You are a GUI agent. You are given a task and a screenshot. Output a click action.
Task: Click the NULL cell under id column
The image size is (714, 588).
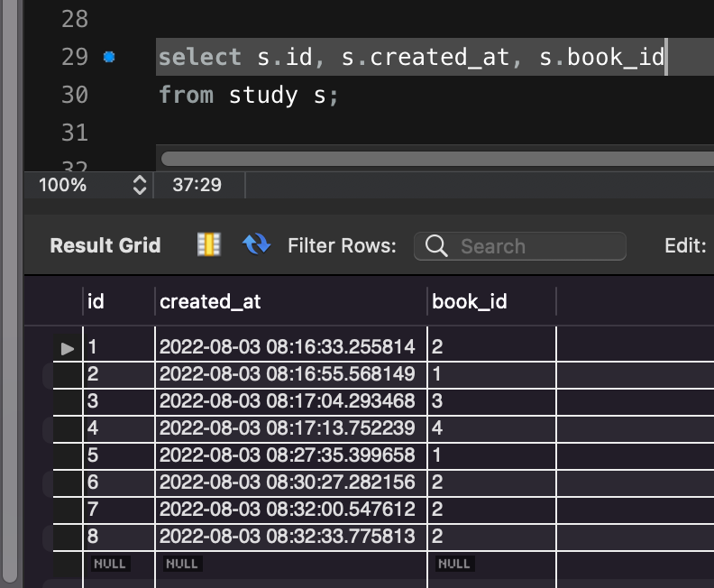[110, 564]
